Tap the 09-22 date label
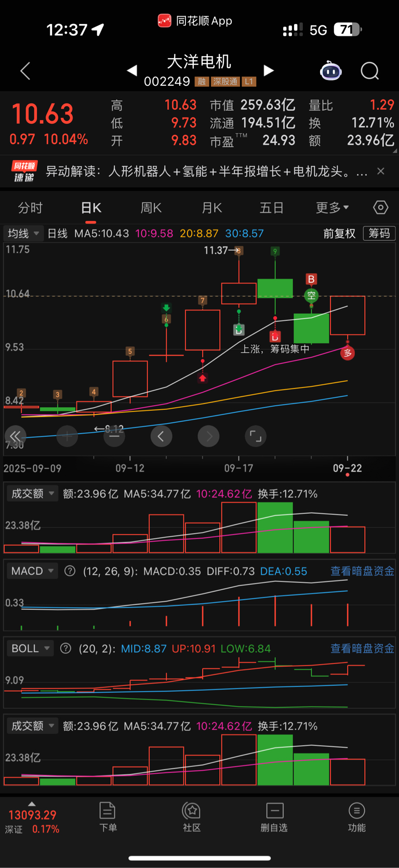This screenshot has width=399, height=868. click(348, 468)
